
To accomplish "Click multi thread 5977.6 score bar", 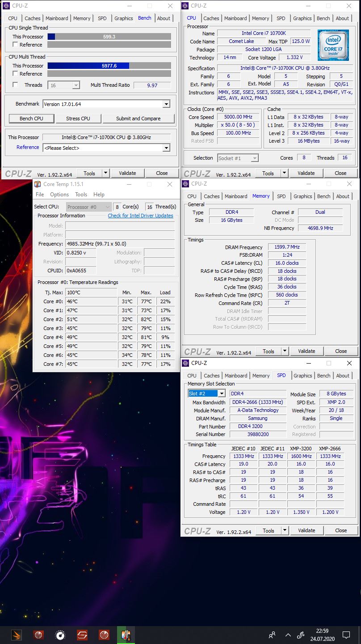I will tap(109, 66).
